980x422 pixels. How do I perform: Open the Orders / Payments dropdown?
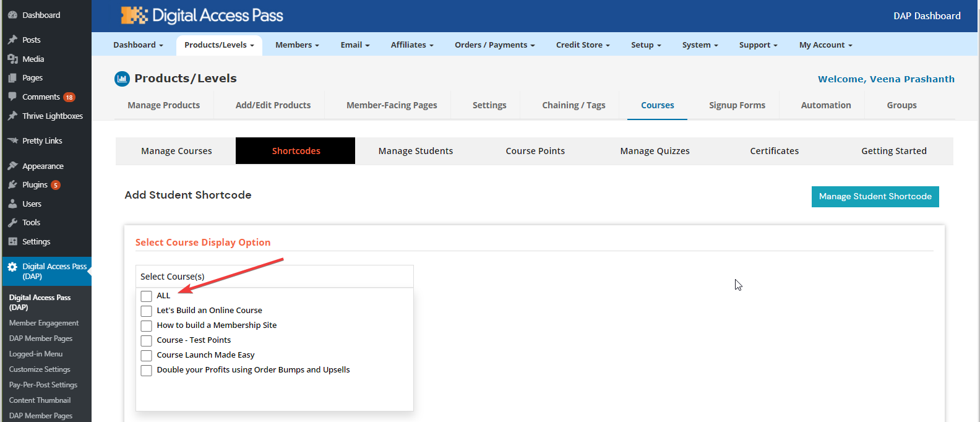click(494, 45)
